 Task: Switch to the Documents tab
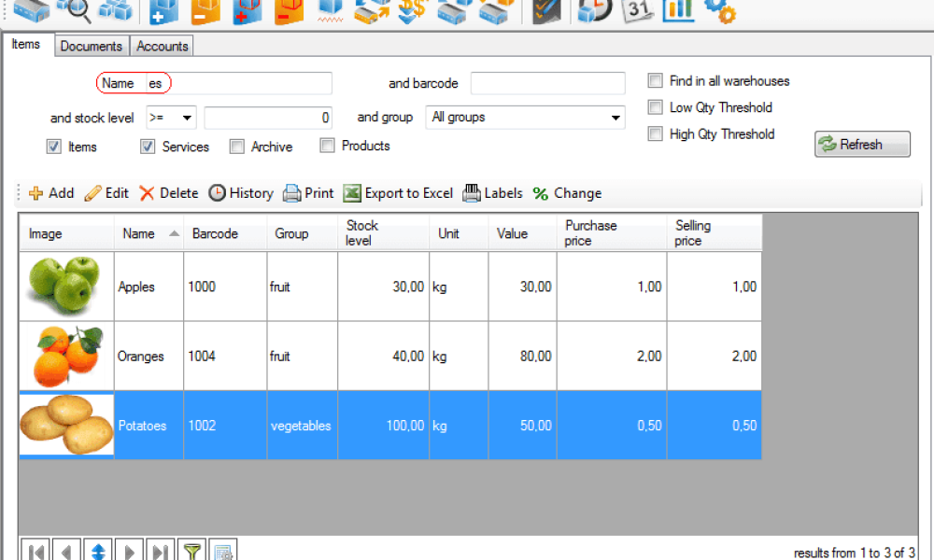point(92,47)
